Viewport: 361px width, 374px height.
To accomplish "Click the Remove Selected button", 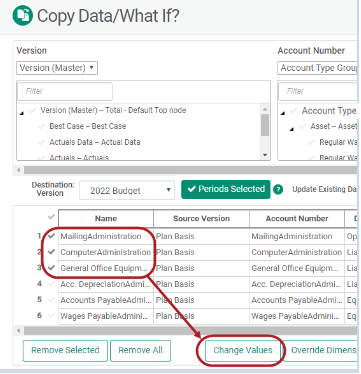I will click(x=65, y=351).
